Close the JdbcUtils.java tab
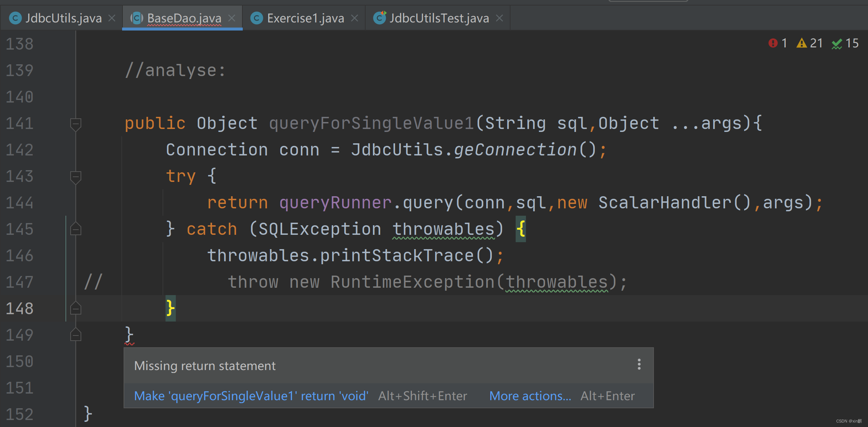Screen dimensions: 868x427 pyautogui.click(x=112, y=18)
